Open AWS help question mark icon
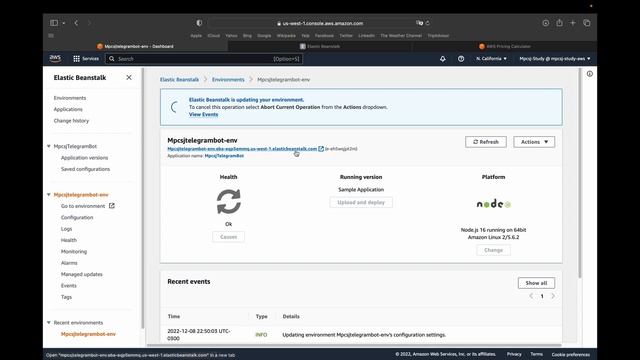Viewport: 640px width, 360px height. click(x=461, y=59)
